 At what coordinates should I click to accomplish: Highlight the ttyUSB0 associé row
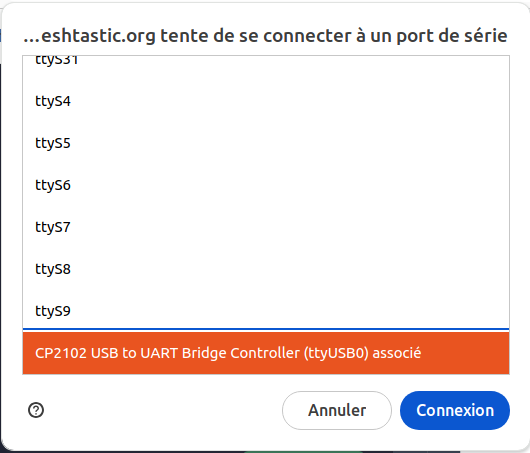click(x=266, y=353)
